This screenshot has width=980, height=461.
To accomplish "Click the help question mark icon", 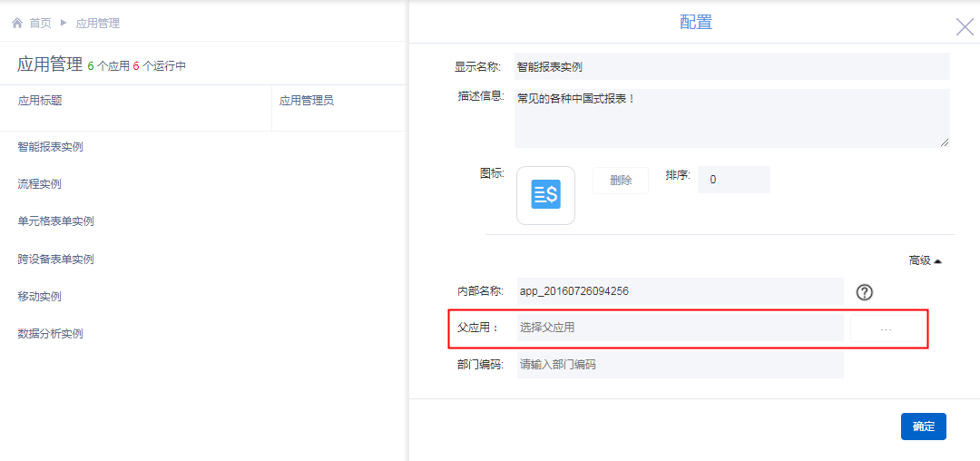I will tap(865, 292).
